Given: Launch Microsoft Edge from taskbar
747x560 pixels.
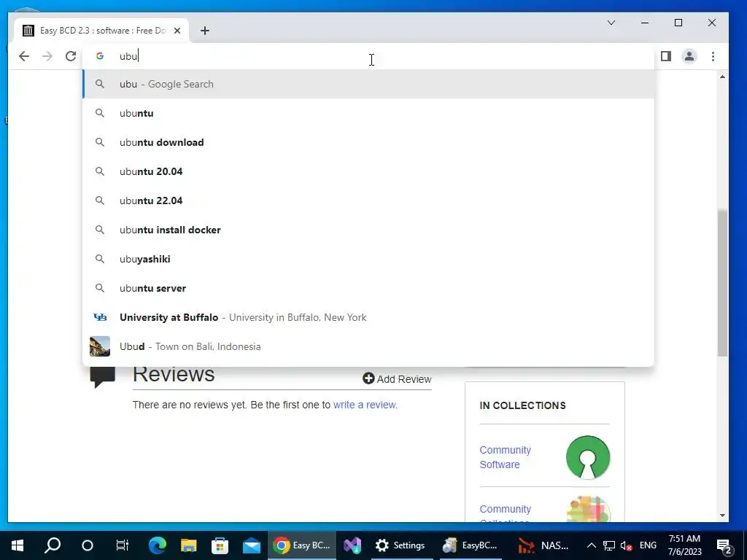Looking at the screenshot, I should coord(158,545).
